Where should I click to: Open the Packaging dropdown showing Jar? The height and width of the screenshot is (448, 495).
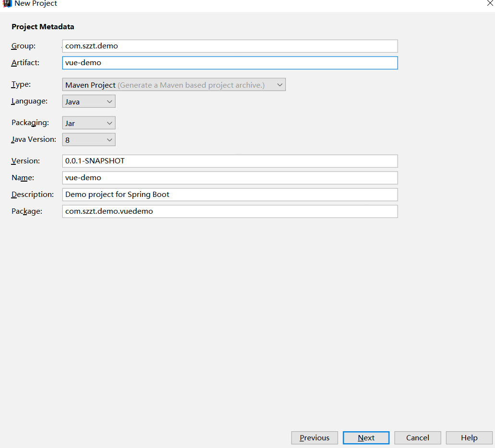pyautogui.click(x=89, y=123)
